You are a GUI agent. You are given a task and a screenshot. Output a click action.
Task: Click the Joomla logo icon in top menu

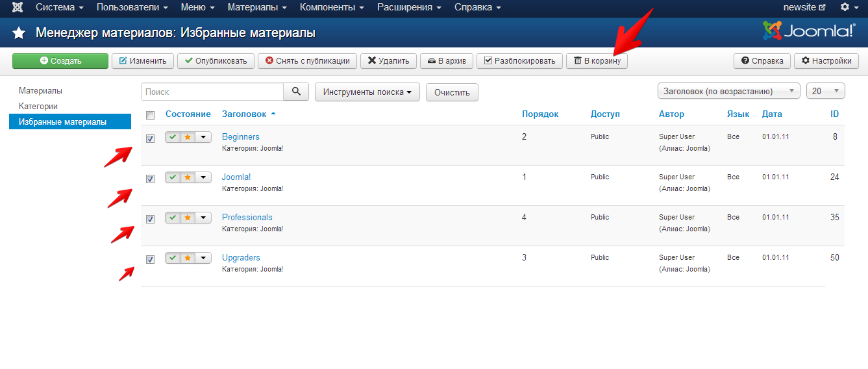18,8
